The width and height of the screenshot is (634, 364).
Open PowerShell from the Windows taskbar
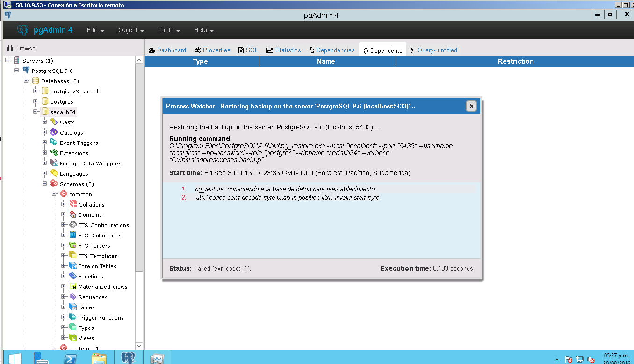70,358
